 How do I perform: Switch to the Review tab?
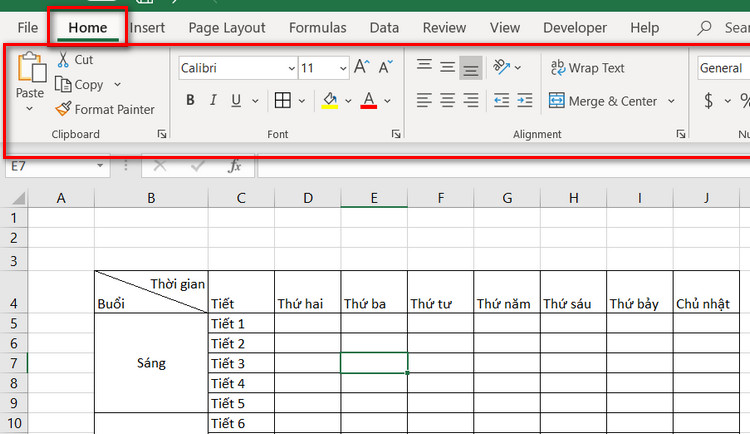[x=444, y=28]
